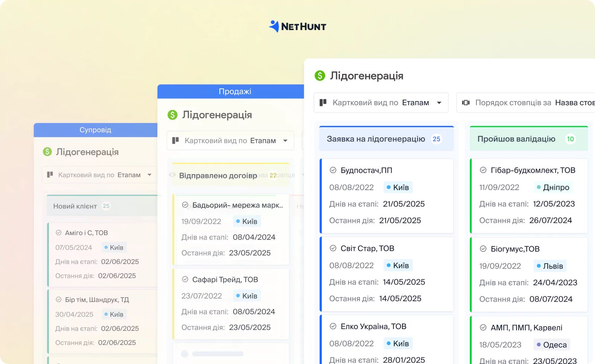Click date 18/05/2023 on АМП, ПМП card

[x=500, y=345]
